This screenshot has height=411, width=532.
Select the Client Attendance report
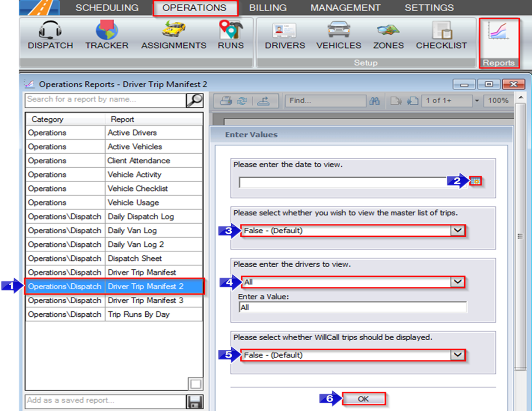(x=114, y=161)
